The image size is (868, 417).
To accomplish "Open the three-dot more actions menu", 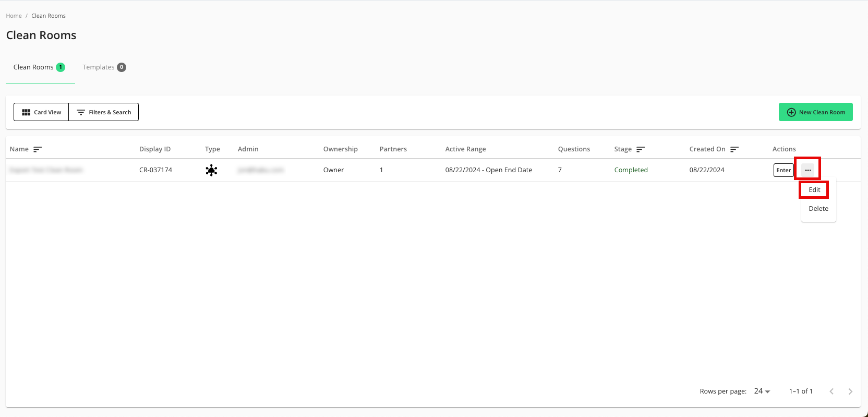I will point(807,170).
